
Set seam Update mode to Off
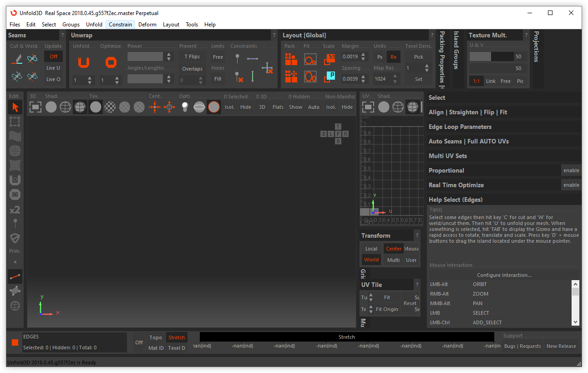pyautogui.click(x=53, y=56)
